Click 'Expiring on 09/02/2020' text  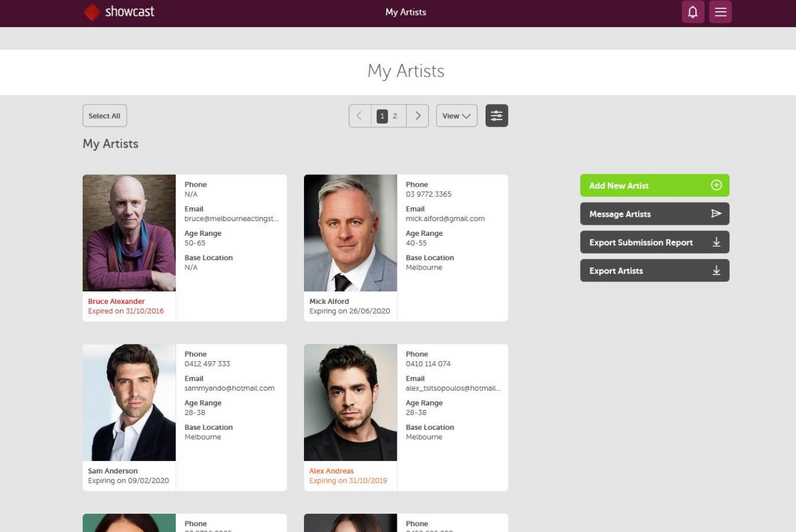128,481
